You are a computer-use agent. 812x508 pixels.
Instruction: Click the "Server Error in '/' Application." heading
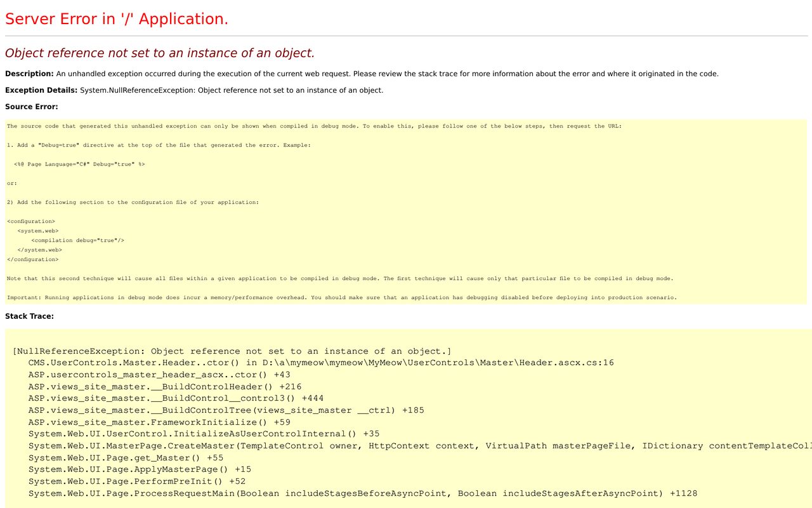[x=117, y=19]
